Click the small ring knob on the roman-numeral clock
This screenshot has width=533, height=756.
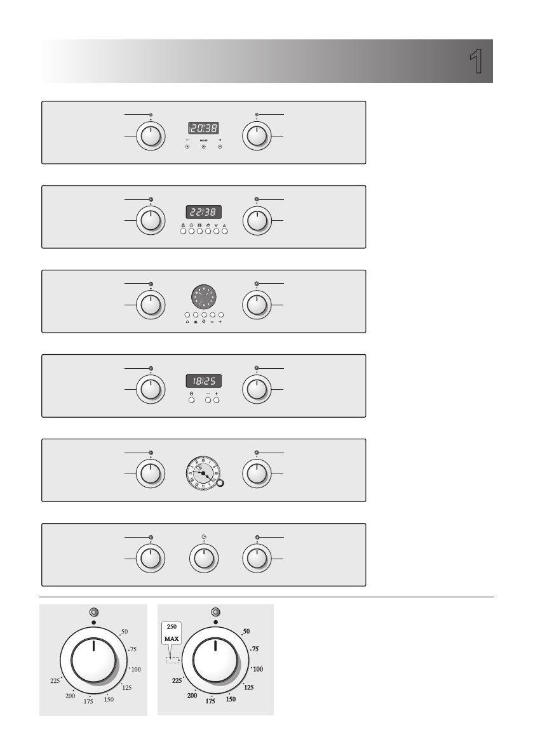point(220,484)
